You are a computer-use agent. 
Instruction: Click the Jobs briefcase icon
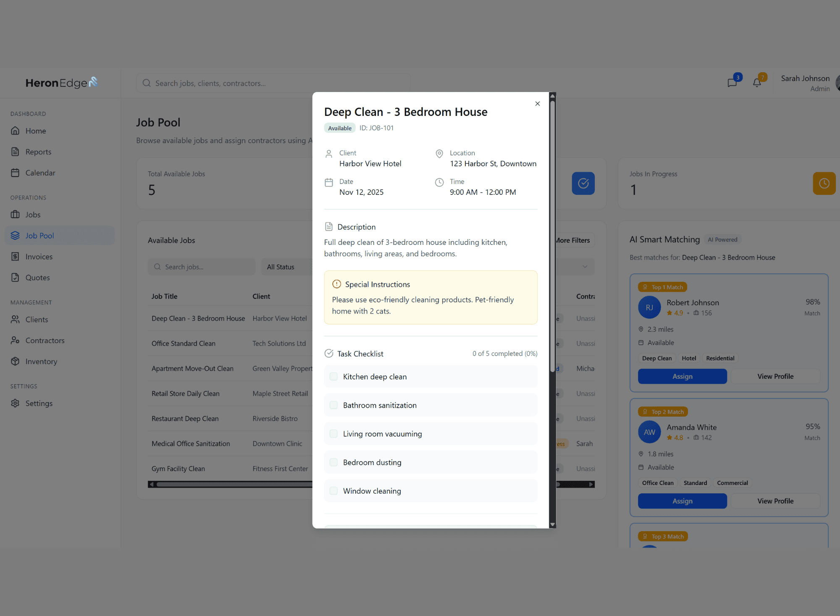click(15, 215)
